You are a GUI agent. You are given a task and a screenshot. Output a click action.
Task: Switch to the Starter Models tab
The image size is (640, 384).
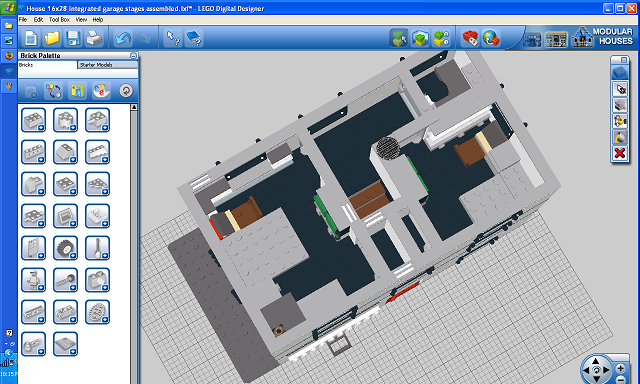pos(108,65)
